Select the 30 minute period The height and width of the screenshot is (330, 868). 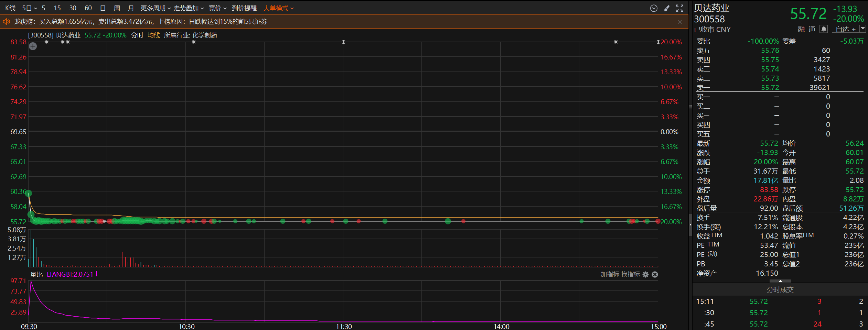point(73,8)
